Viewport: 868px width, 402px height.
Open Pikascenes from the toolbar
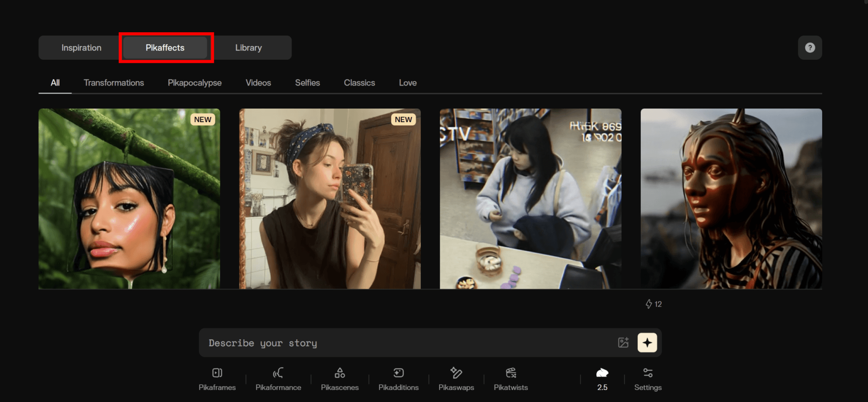(339, 379)
